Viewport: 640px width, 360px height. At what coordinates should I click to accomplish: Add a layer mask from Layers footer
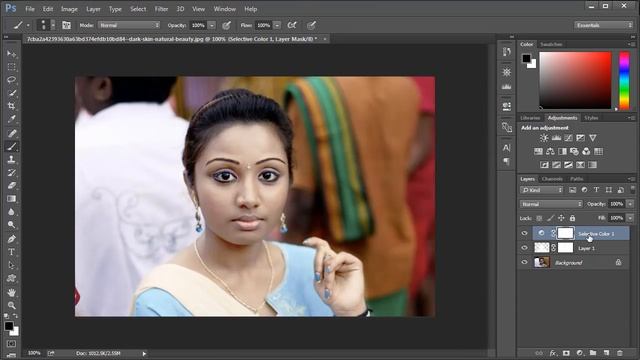coord(566,353)
